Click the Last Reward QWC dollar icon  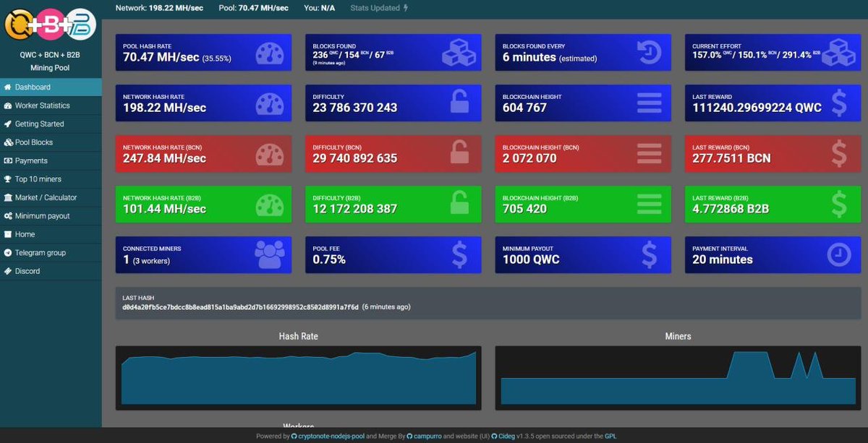(839, 103)
